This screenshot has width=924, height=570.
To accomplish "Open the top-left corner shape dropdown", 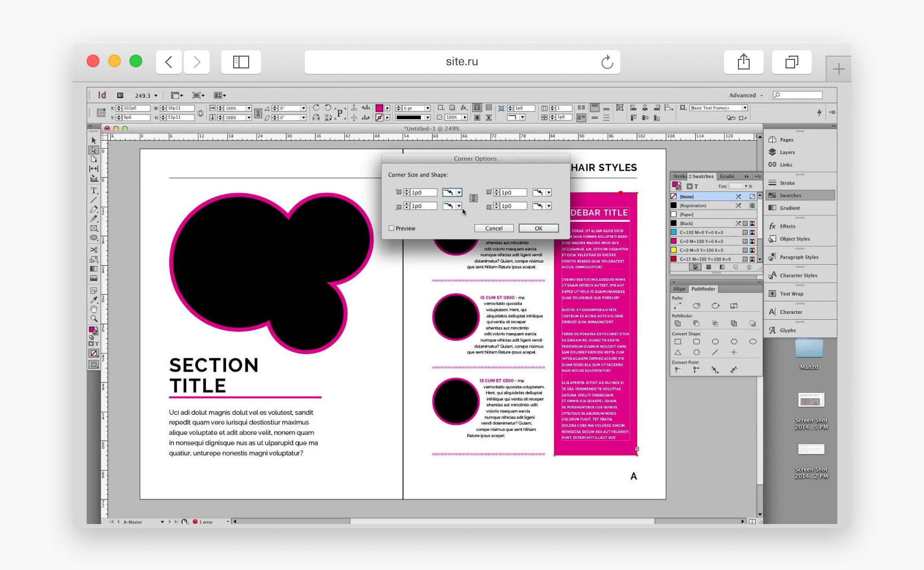I will pyautogui.click(x=459, y=192).
